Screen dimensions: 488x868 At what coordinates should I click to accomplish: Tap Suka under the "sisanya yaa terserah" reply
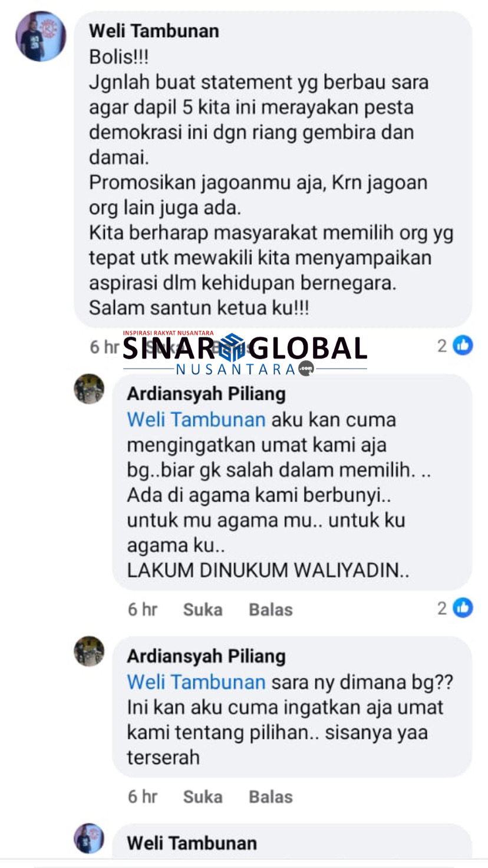(x=203, y=797)
